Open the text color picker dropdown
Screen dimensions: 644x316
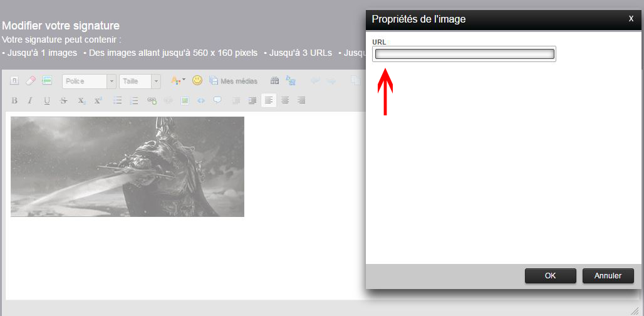point(179,80)
